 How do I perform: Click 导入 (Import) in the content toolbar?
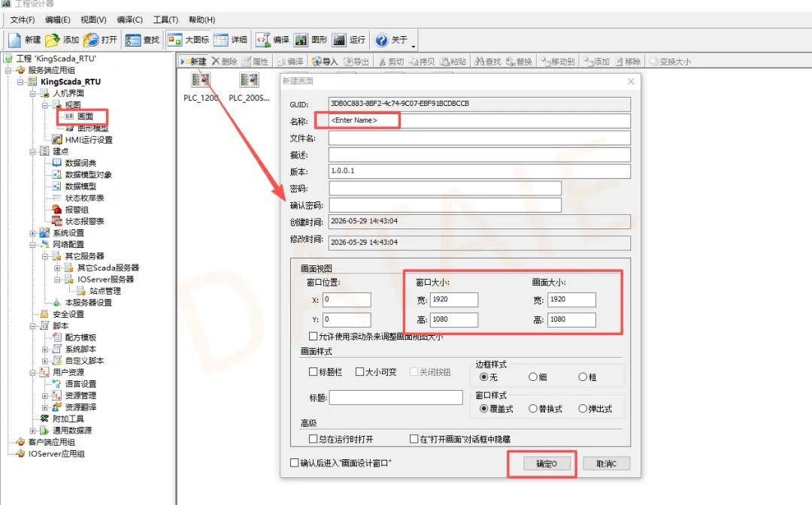pyautogui.click(x=325, y=62)
